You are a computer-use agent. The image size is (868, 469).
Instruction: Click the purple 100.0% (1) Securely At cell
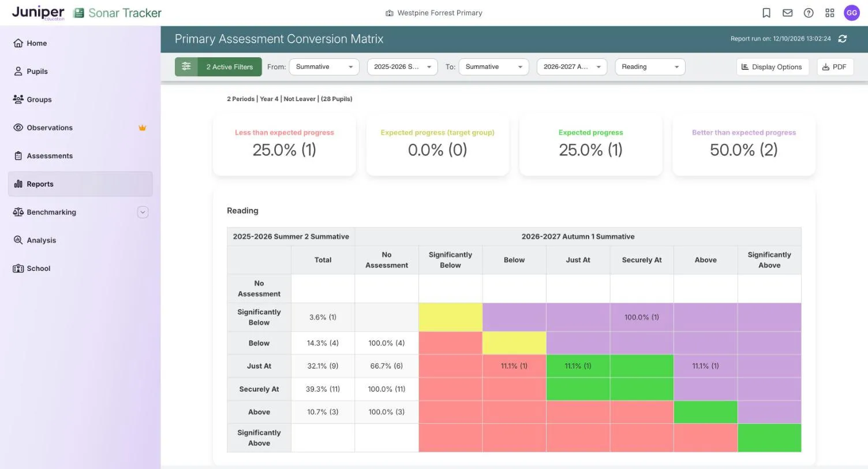click(642, 317)
